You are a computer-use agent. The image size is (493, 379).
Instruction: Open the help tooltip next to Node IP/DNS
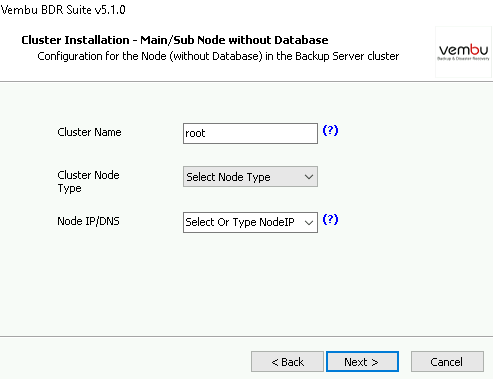tap(330, 219)
